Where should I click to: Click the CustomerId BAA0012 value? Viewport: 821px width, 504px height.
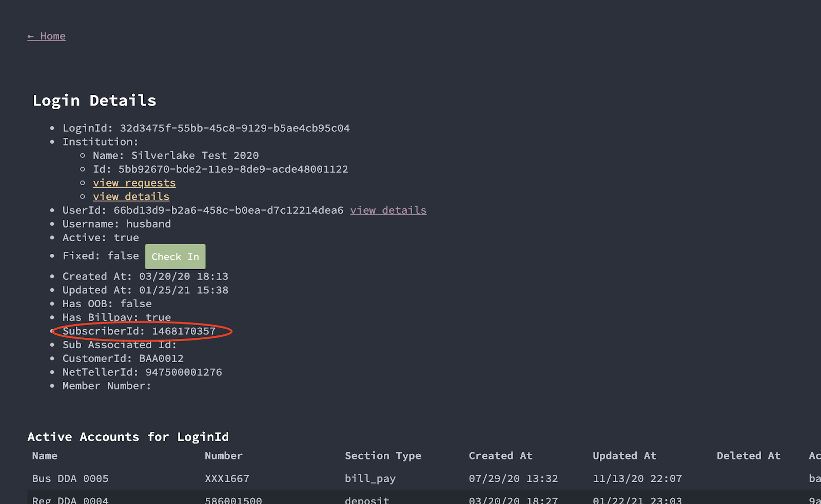[161, 358]
